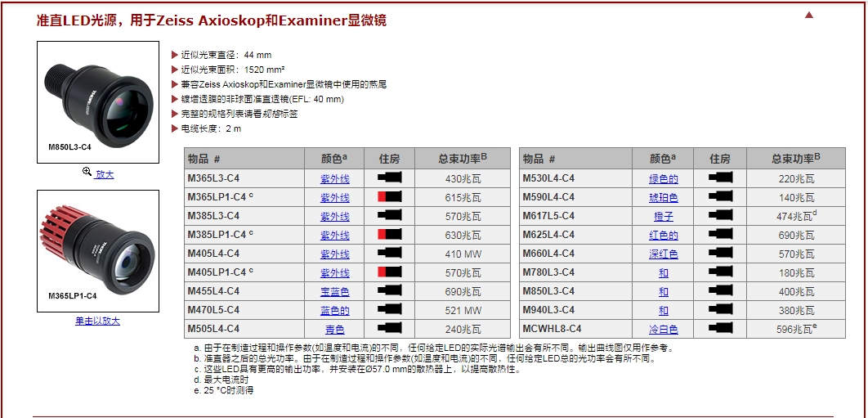Click housing icon in MCWHL8-C4 row
The height and width of the screenshot is (418, 868).
720,328
